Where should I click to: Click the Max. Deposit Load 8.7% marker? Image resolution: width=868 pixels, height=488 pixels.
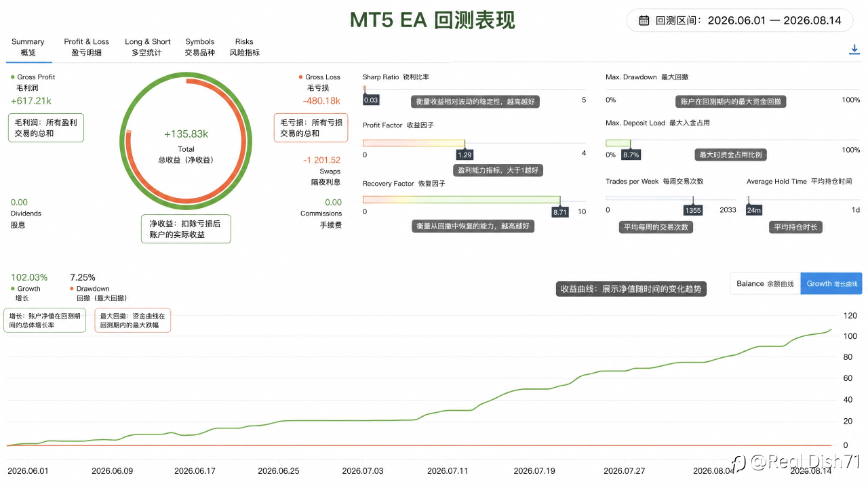click(631, 155)
